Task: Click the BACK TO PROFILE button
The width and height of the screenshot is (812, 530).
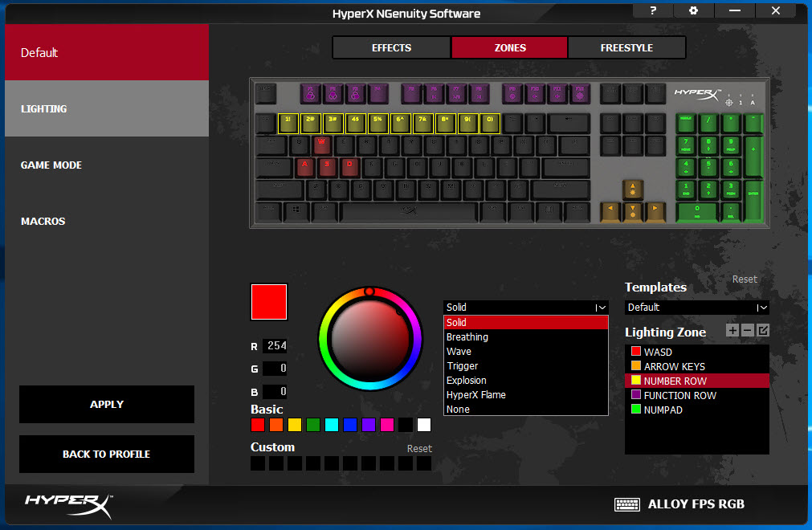Action: (x=107, y=454)
